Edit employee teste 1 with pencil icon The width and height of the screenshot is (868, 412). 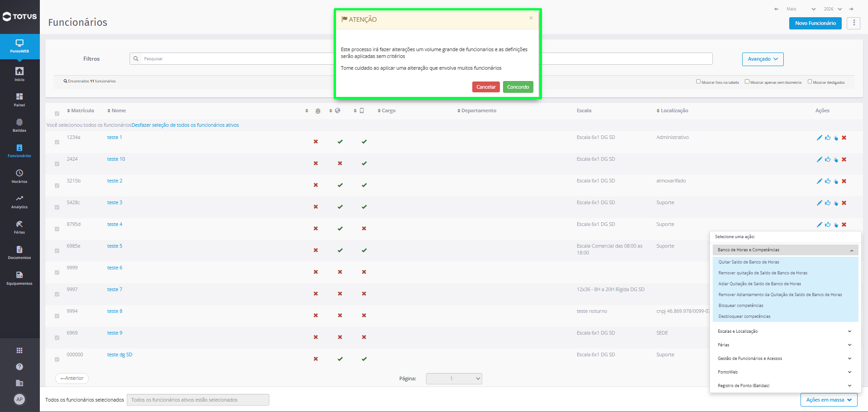tap(819, 138)
